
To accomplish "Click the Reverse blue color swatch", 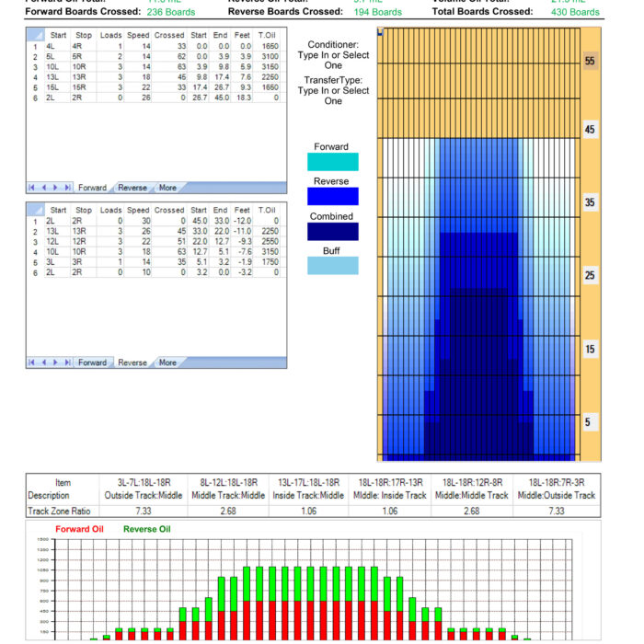I will (x=333, y=196).
